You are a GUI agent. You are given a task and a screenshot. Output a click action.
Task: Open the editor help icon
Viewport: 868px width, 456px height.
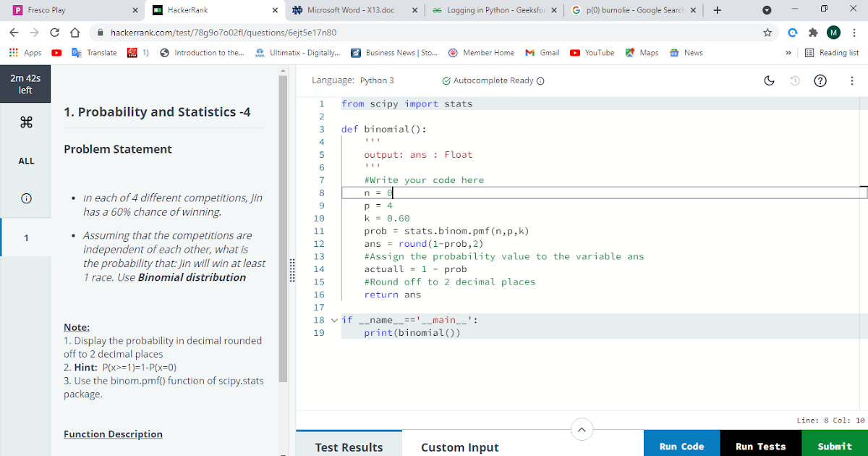click(x=820, y=80)
